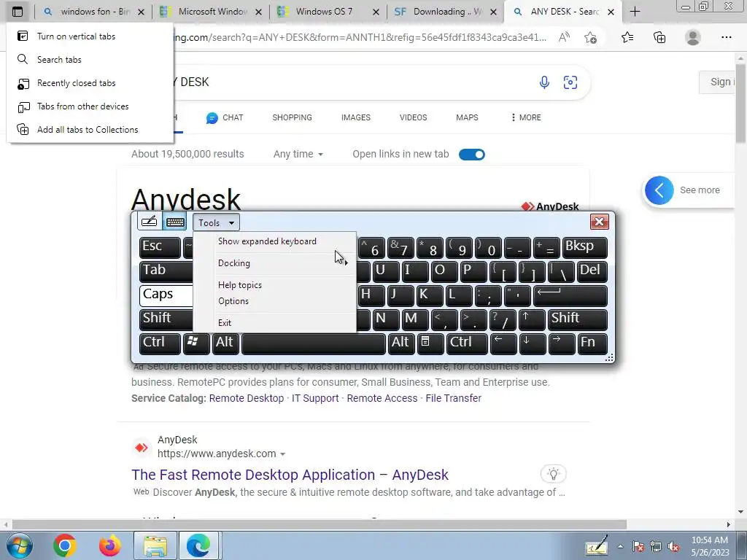Open Help topics from Tools menu
The height and width of the screenshot is (560, 747).
(274, 285)
